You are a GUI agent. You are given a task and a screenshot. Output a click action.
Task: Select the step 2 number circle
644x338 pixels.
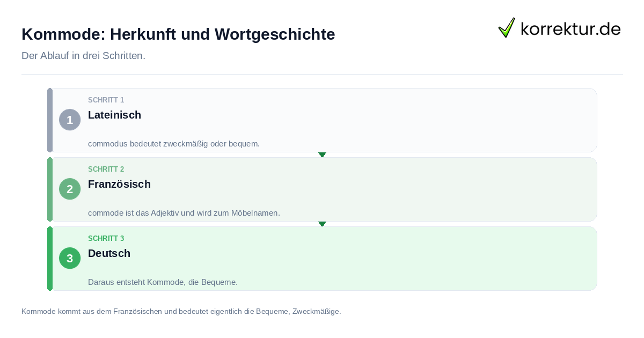70,189
